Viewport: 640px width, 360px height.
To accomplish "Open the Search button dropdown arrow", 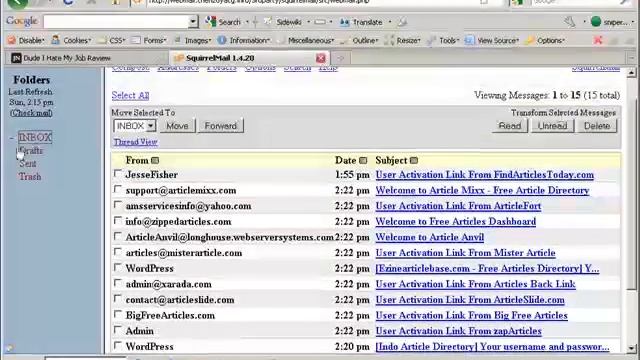I will [x=247, y=22].
